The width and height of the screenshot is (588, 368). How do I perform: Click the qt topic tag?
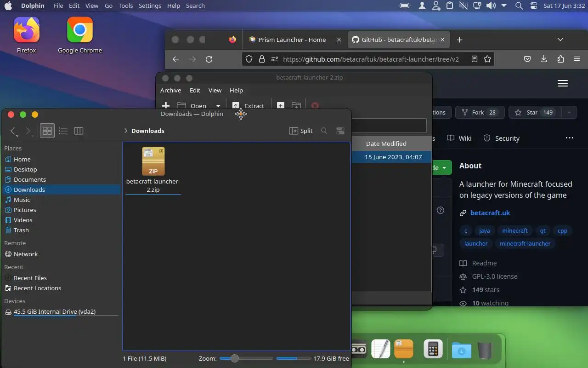pos(543,230)
